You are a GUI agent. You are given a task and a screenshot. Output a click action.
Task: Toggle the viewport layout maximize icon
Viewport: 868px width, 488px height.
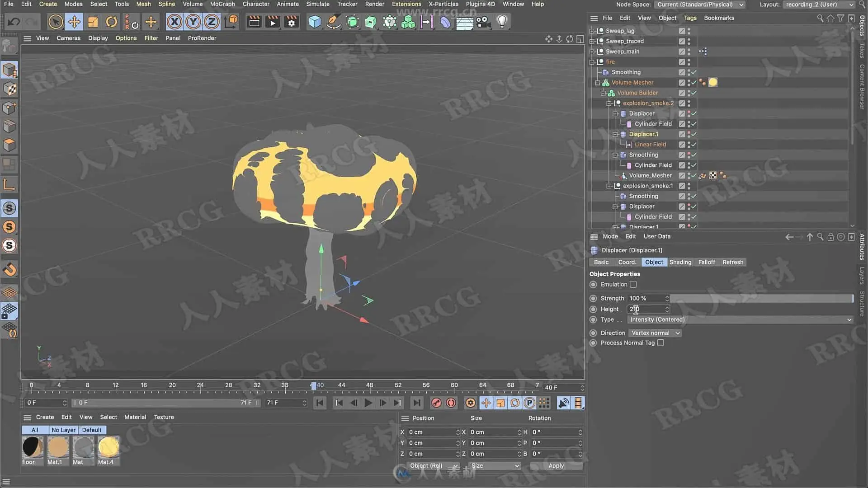(x=580, y=39)
